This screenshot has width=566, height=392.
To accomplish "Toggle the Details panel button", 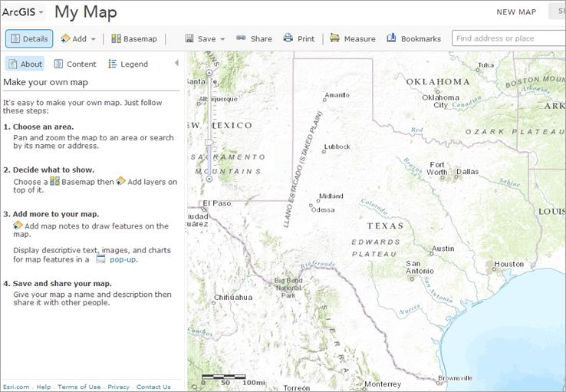I will [29, 38].
